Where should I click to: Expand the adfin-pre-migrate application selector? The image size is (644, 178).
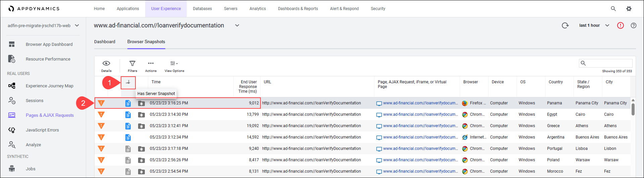[x=77, y=26]
